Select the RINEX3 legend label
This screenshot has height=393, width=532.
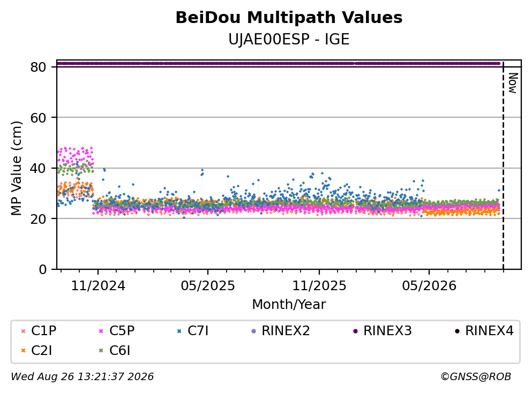[387, 330]
